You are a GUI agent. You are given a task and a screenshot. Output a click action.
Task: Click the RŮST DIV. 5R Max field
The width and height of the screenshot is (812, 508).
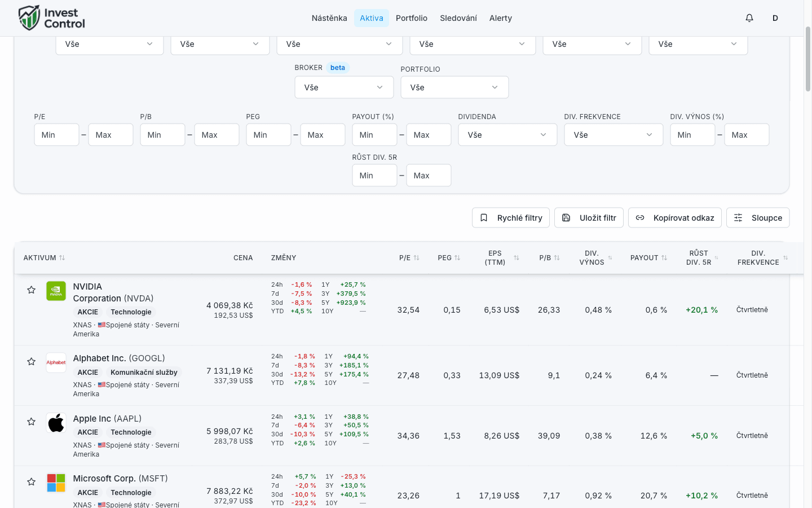click(429, 176)
